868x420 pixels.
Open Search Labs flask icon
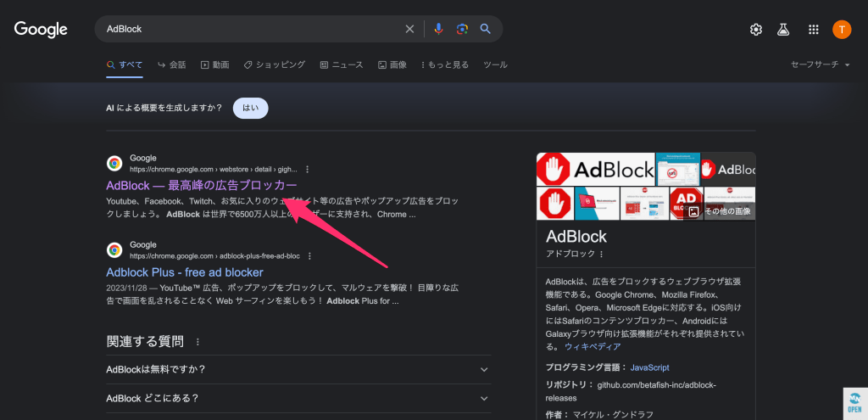pyautogui.click(x=783, y=30)
